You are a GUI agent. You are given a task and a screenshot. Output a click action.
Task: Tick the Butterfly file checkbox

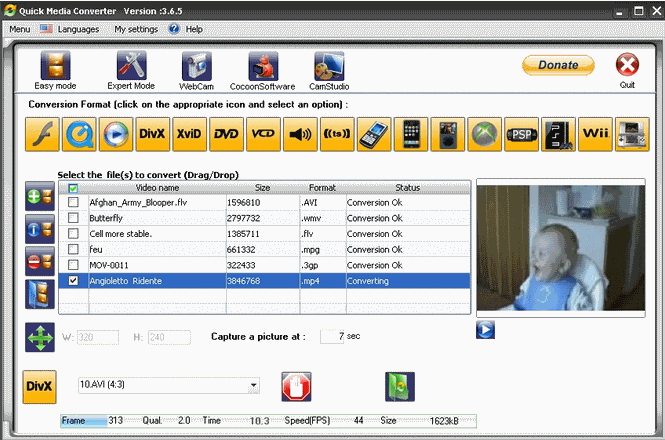(73, 218)
